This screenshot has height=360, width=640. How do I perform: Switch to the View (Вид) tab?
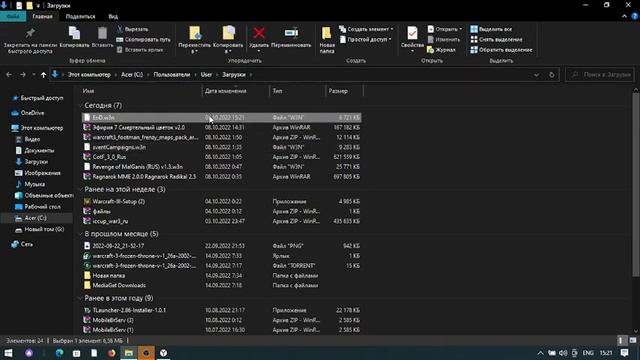coord(113,16)
